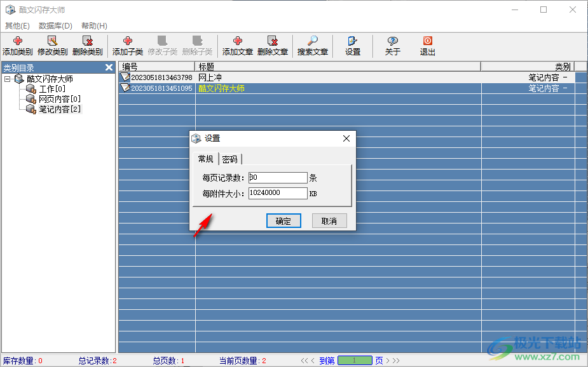Click the 编号 column header
This screenshot has height=367, width=588.
(157, 67)
